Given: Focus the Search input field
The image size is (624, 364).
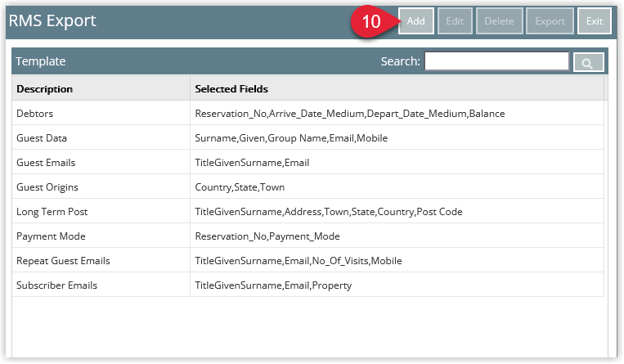Looking at the screenshot, I should pos(496,61).
